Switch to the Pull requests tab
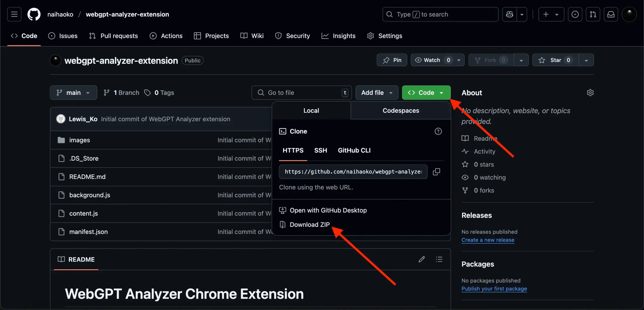Screen dimensions: 644x310 click(x=113, y=36)
